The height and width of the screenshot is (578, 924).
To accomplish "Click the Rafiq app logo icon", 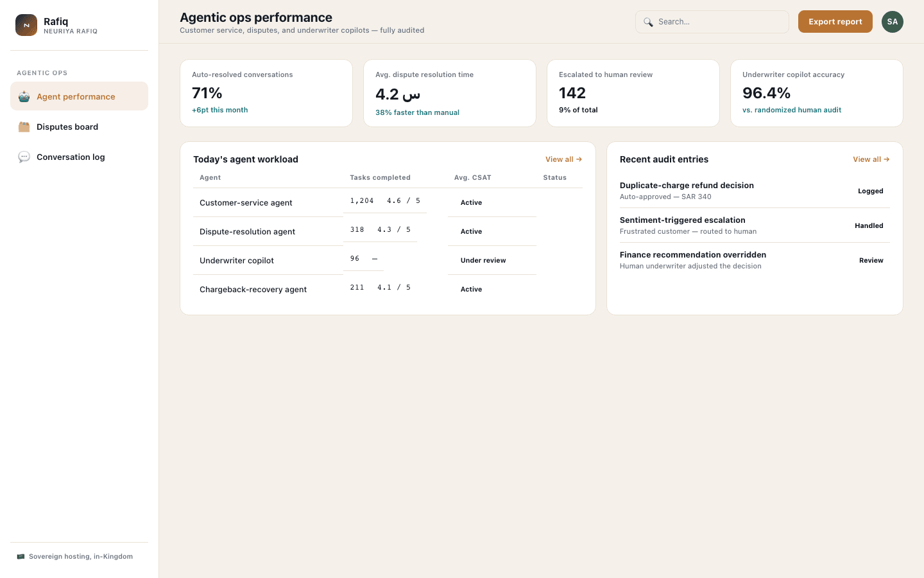I will [x=26, y=25].
